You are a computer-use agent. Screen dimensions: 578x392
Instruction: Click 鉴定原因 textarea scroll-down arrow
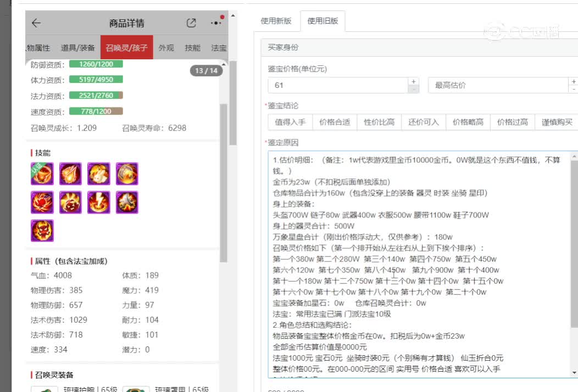pyautogui.click(x=574, y=373)
